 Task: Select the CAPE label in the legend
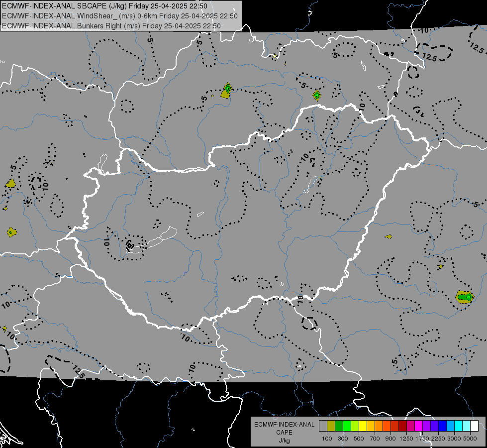click(x=284, y=433)
